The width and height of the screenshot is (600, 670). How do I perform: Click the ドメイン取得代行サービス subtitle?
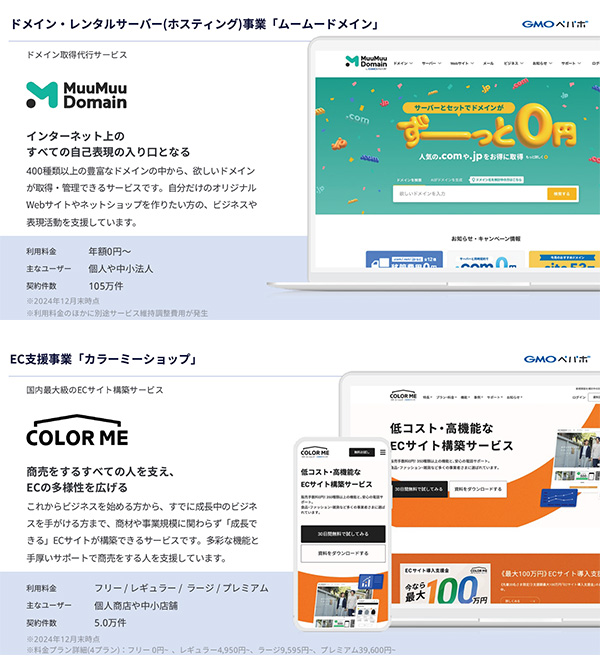[76, 55]
